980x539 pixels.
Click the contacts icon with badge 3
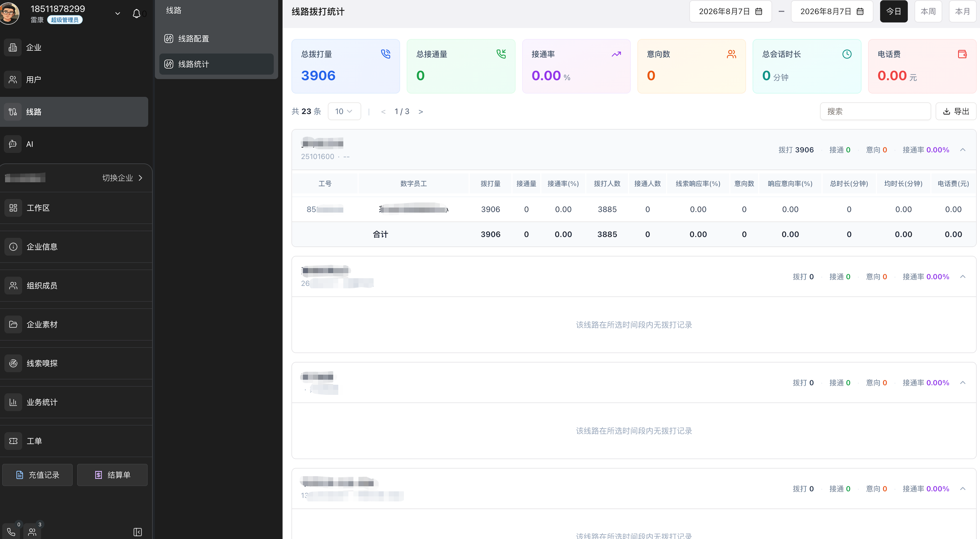32,531
